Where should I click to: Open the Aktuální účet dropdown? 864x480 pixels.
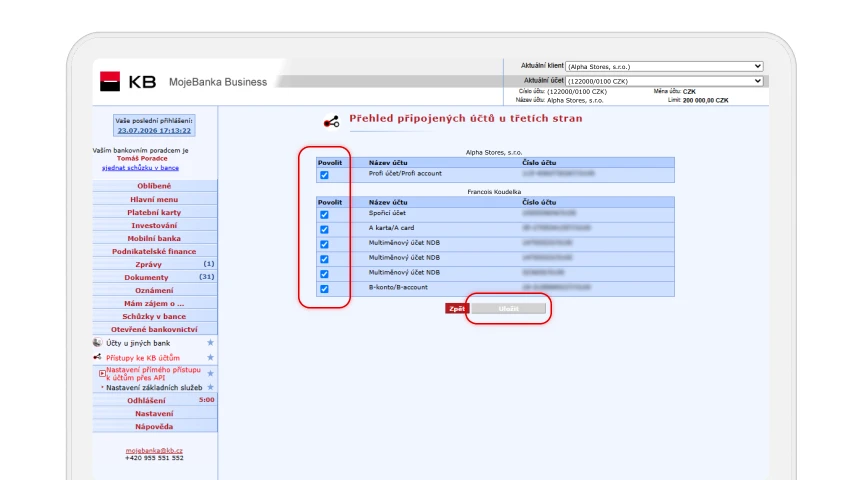[664, 81]
